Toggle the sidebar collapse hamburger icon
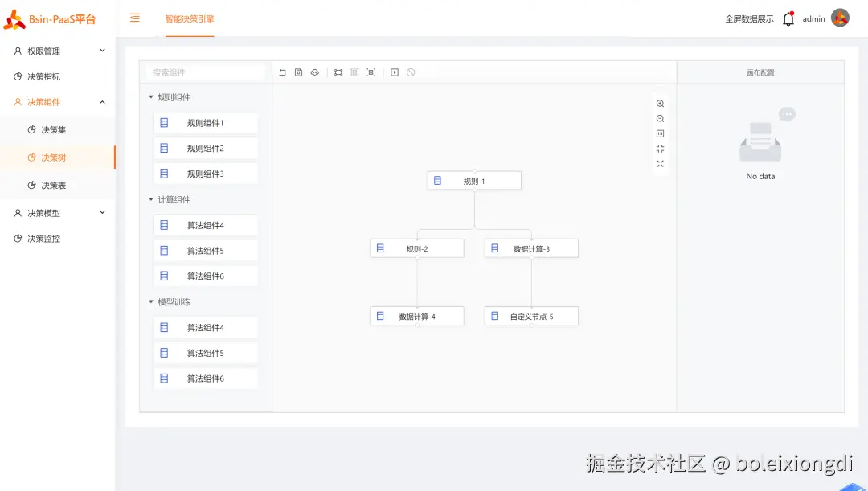 tap(134, 18)
